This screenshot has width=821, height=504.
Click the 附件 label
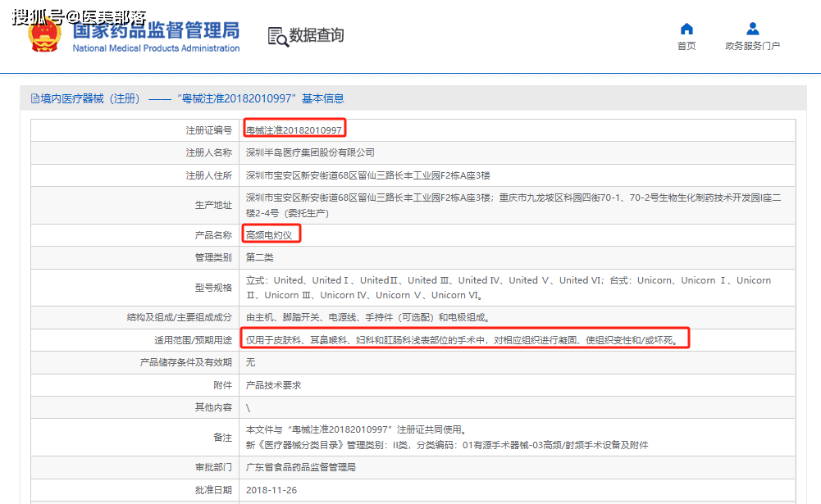[222, 385]
